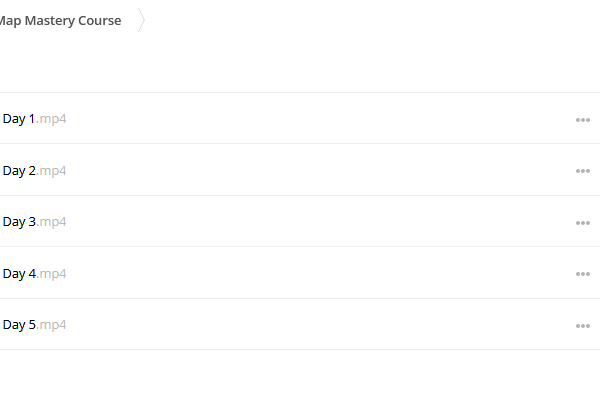Image resolution: width=600 pixels, height=399 pixels.
Task: Open the three-dot menu for Day 4.mp4
Action: point(582,274)
